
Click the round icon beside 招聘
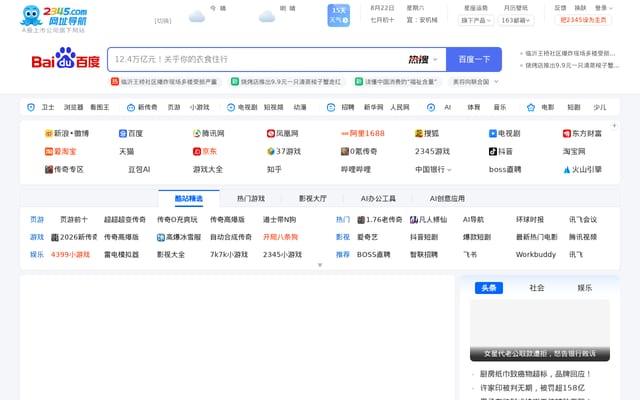[331, 107]
